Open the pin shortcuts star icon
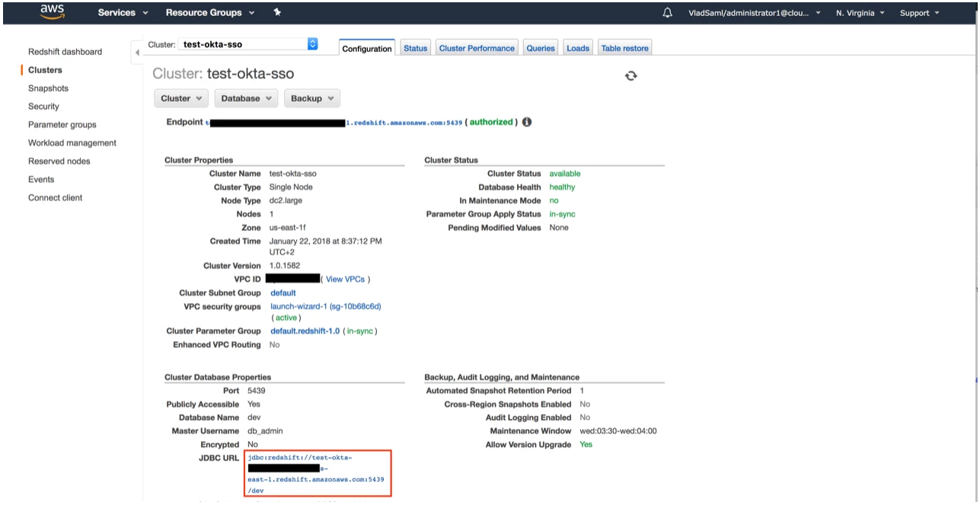 [276, 13]
